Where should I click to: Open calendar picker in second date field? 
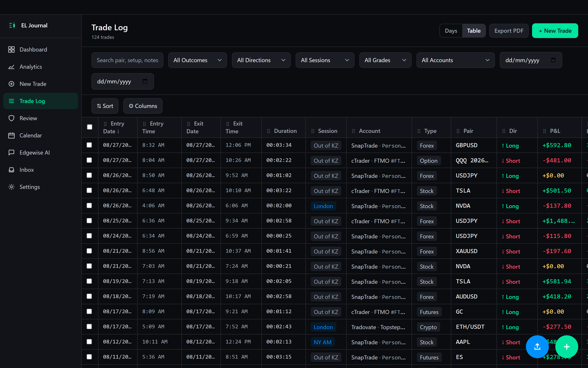(145, 81)
